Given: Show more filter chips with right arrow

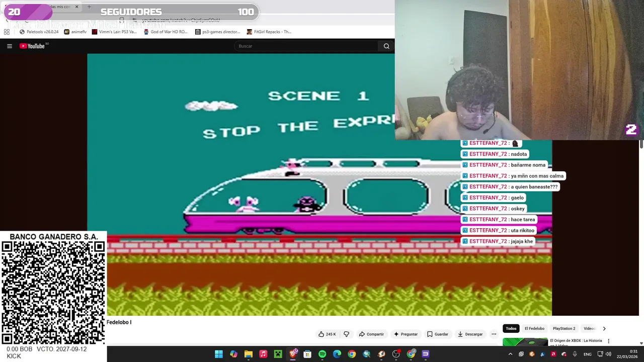Looking at the screenshot, I should click(604, 328).
